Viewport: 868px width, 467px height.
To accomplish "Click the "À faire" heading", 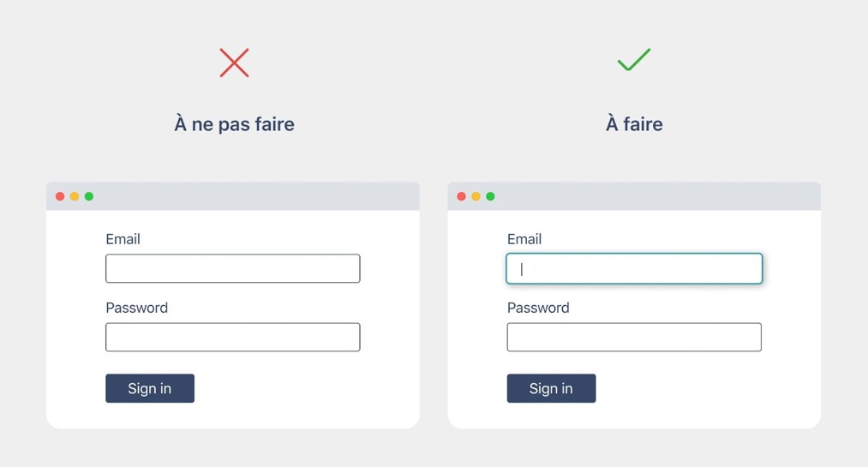I will click(634, 124).
